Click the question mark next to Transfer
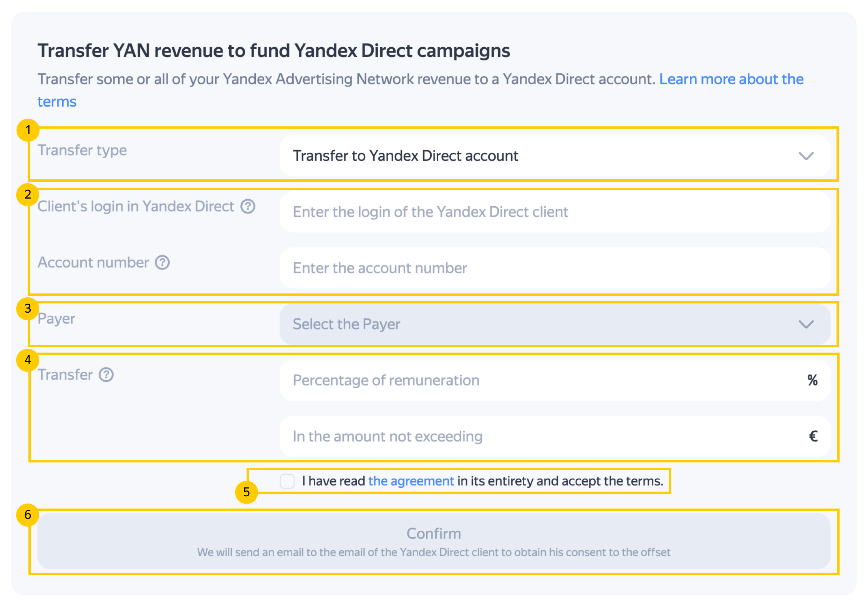 106,375
